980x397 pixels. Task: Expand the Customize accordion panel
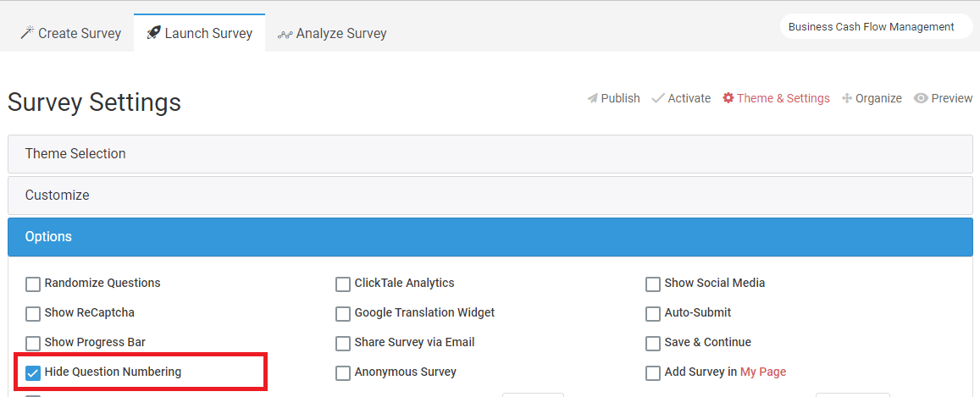tap(490, 196)
